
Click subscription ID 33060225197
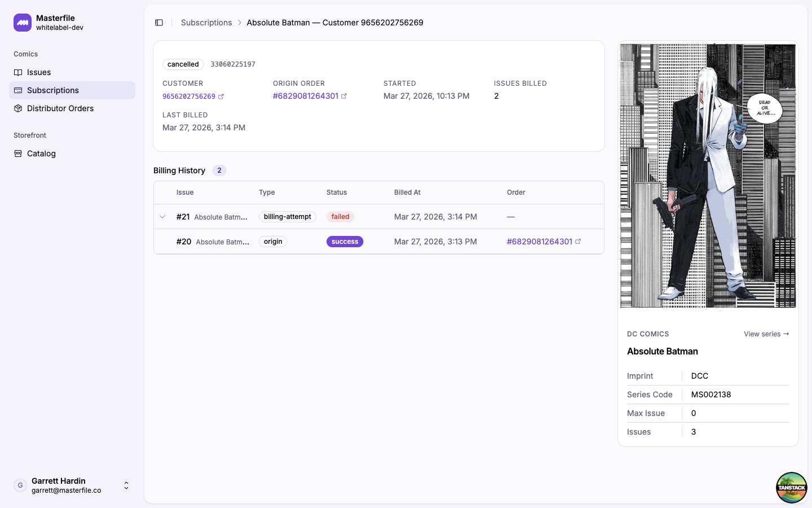(233, 64)
